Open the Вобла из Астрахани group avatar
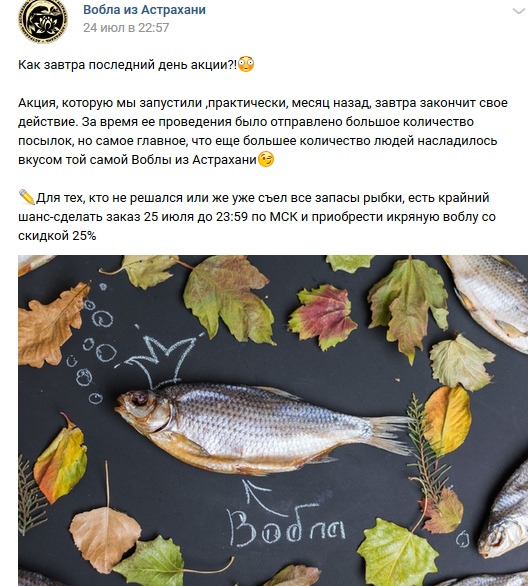The height and width of the screenshot is (586, 530). pyautogui.click(x=43, y=21)
